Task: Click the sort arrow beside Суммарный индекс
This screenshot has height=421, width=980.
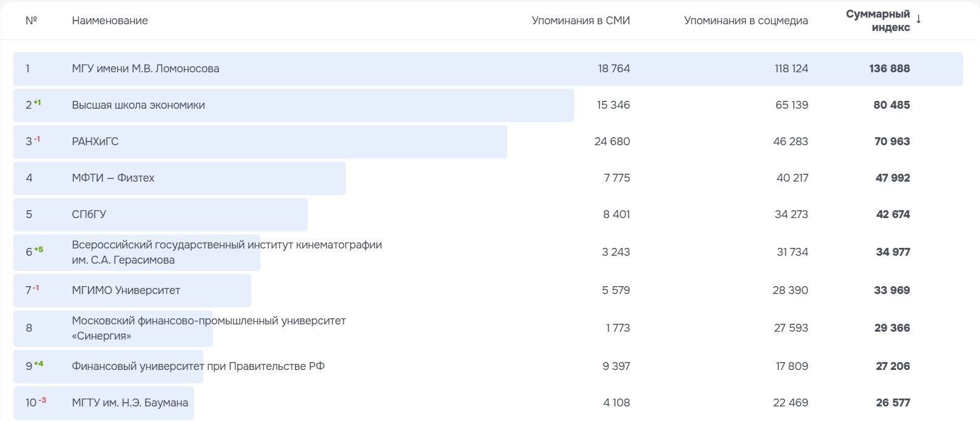Action: [919, 19]
